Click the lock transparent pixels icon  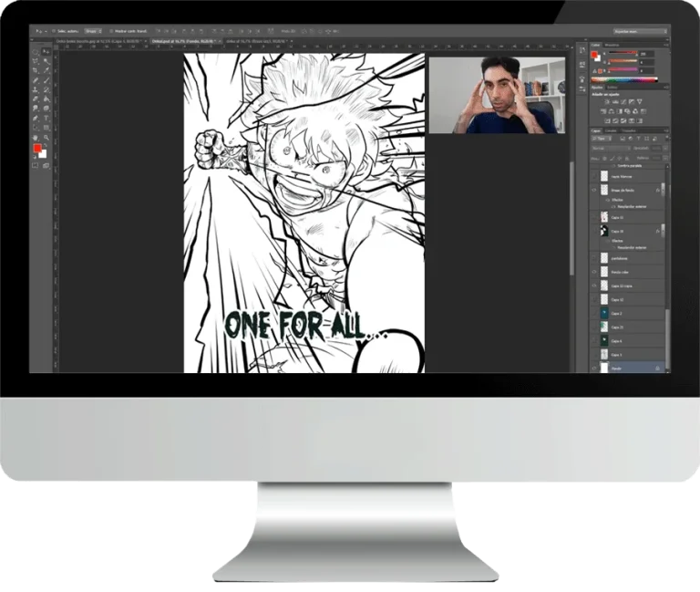click(x=604, y=158)
